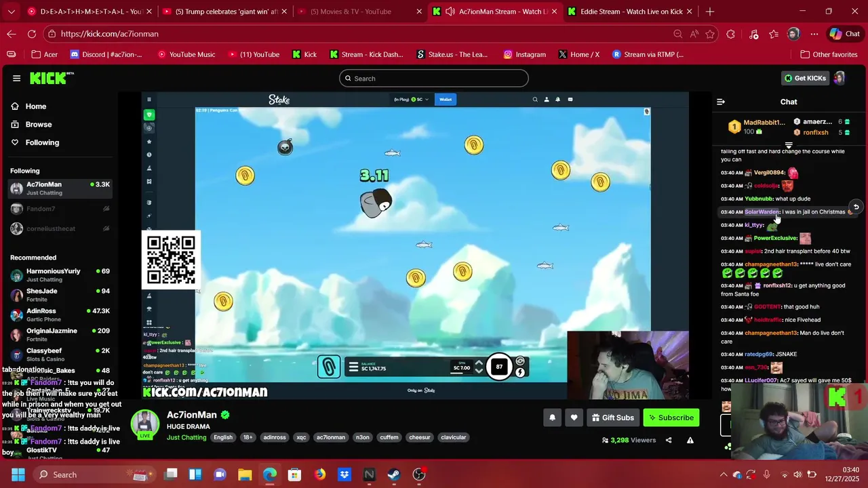Screen dimensions: 868x488
Task: Open the Kick hamburger menu
Action: tap(16, 78)
